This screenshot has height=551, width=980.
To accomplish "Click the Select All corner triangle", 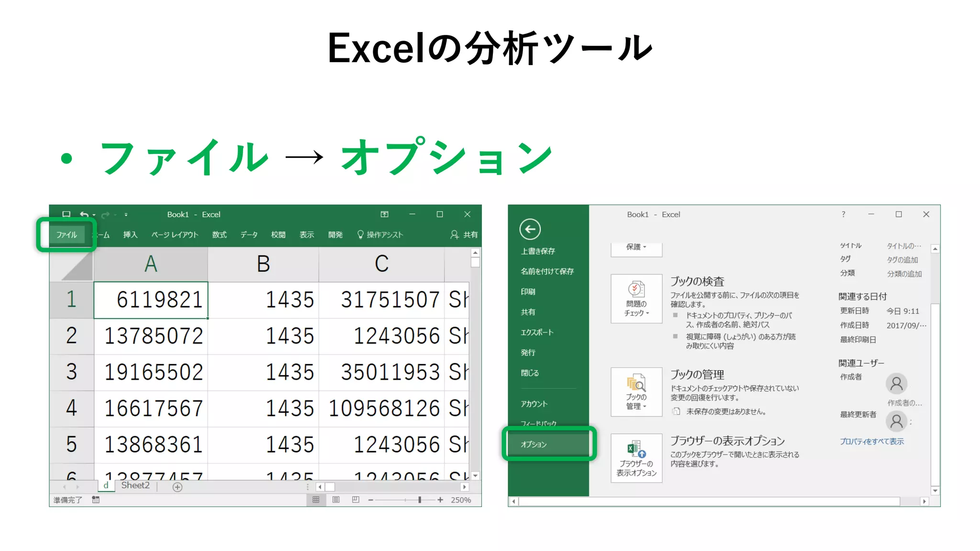I will point(77,266).
